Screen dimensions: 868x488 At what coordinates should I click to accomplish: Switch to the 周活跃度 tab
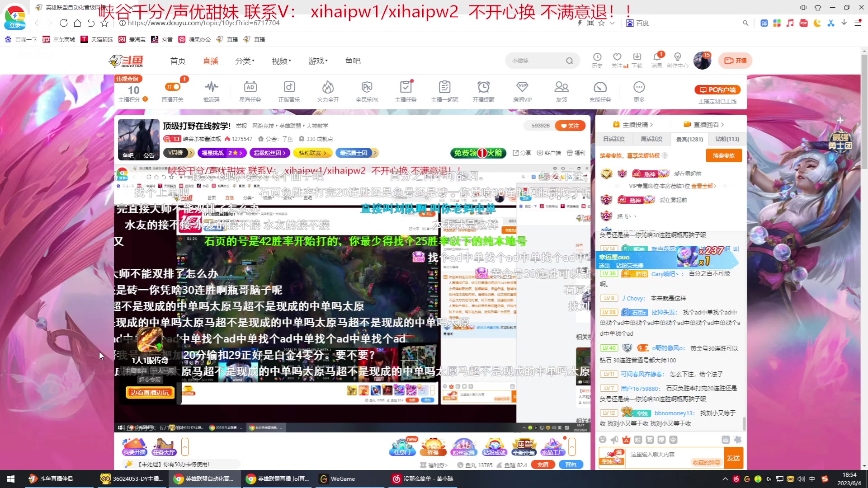tap(651, 139)
